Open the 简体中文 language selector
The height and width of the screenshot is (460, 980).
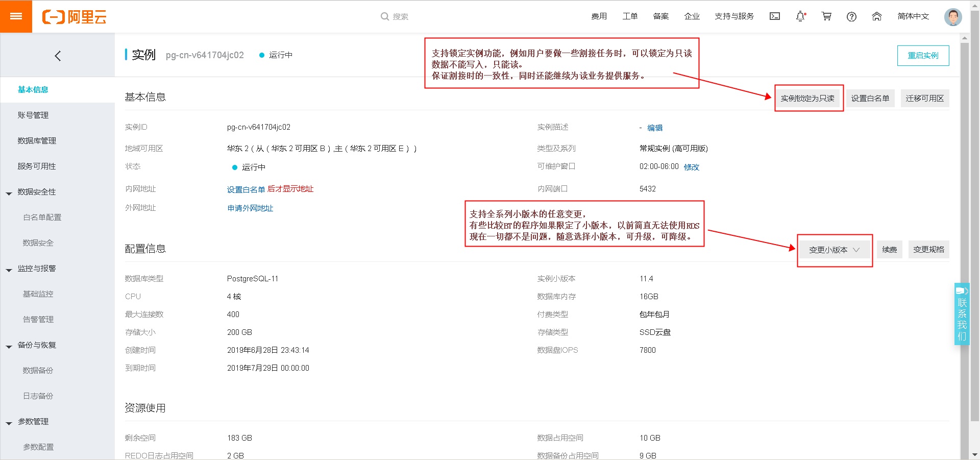point(913,16)
